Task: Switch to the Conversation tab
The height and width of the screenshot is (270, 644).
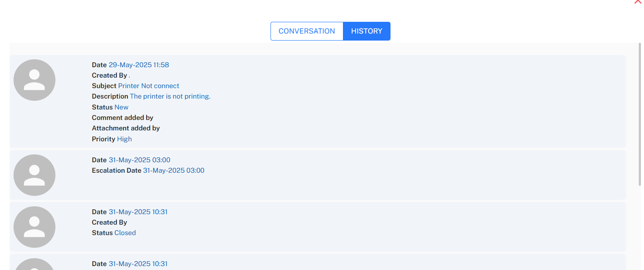Action: (307, 31)
